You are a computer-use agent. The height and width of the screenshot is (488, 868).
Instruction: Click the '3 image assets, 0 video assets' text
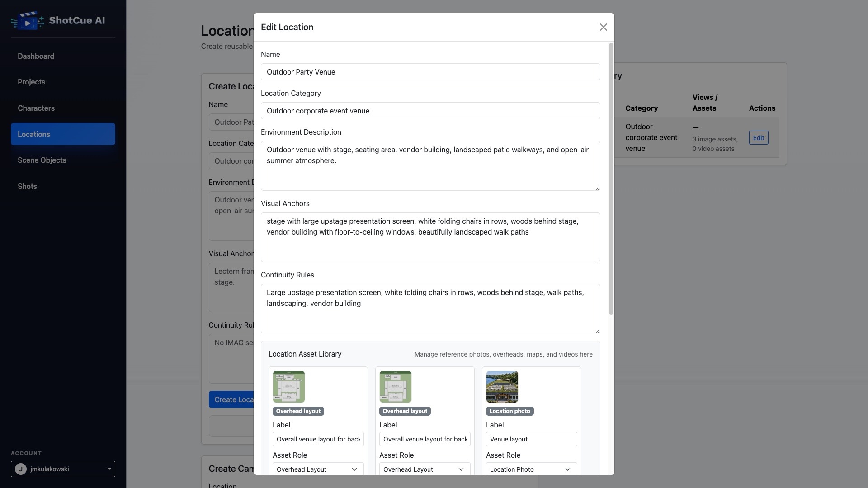tap(715, 144)
